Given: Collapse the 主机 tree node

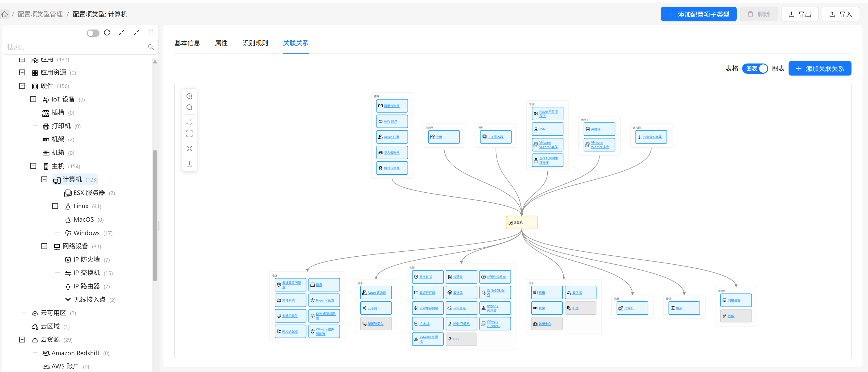Looking at the screenshot, I should (33, 166).
